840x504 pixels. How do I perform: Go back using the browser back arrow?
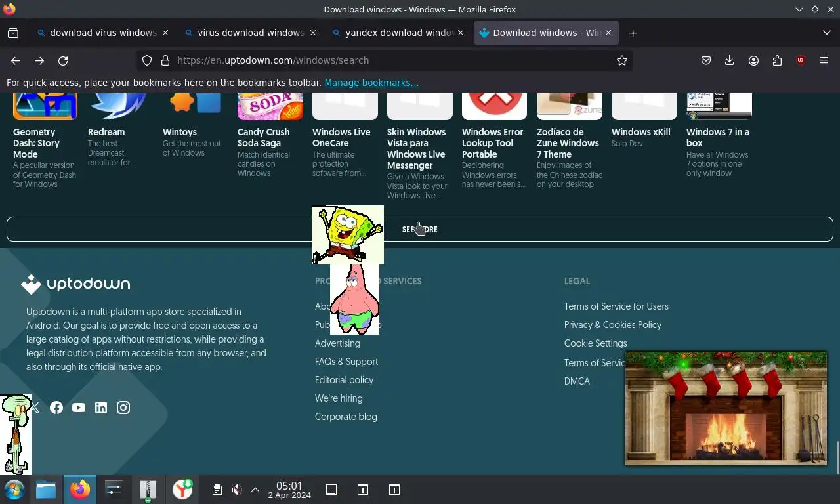pos(16,60)
